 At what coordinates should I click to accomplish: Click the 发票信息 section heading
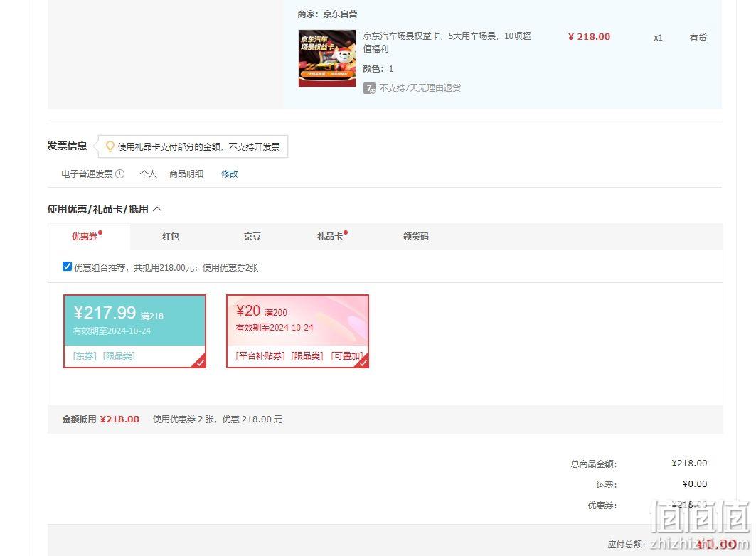click(67, 146)
